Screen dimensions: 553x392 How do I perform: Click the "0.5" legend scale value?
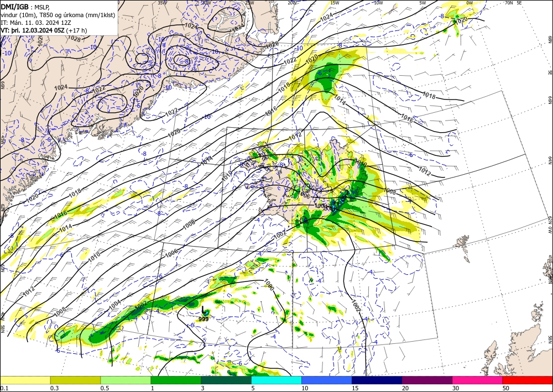(x=104, y=388)
